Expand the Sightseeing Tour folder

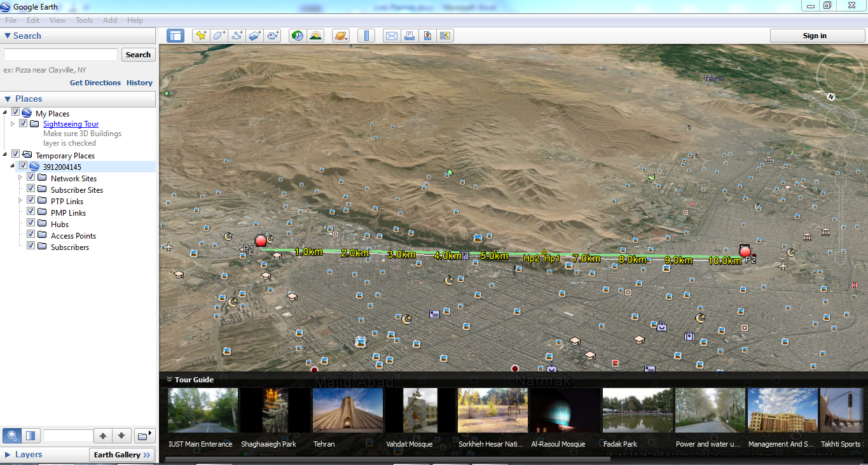pos(13,123)
